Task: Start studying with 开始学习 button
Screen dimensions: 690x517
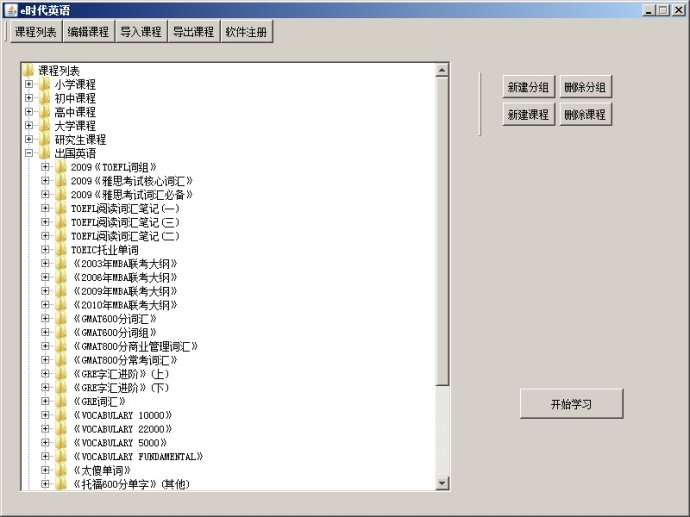Action: [572, 403]
